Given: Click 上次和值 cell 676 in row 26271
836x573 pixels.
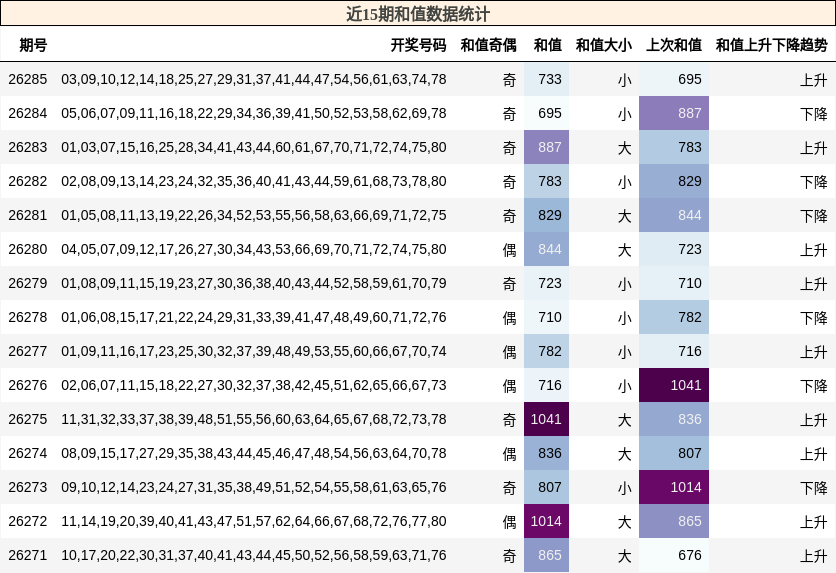Looking at the screenshot, I should coord(674,555).
